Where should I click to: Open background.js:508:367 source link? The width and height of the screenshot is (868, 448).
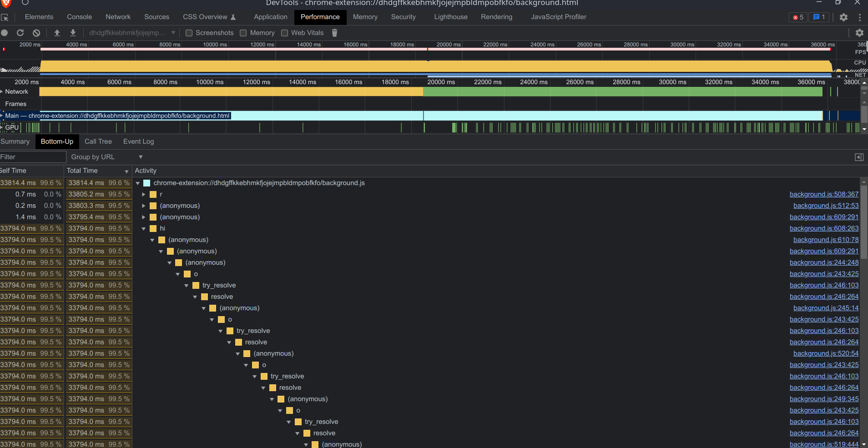coord(824,194)
